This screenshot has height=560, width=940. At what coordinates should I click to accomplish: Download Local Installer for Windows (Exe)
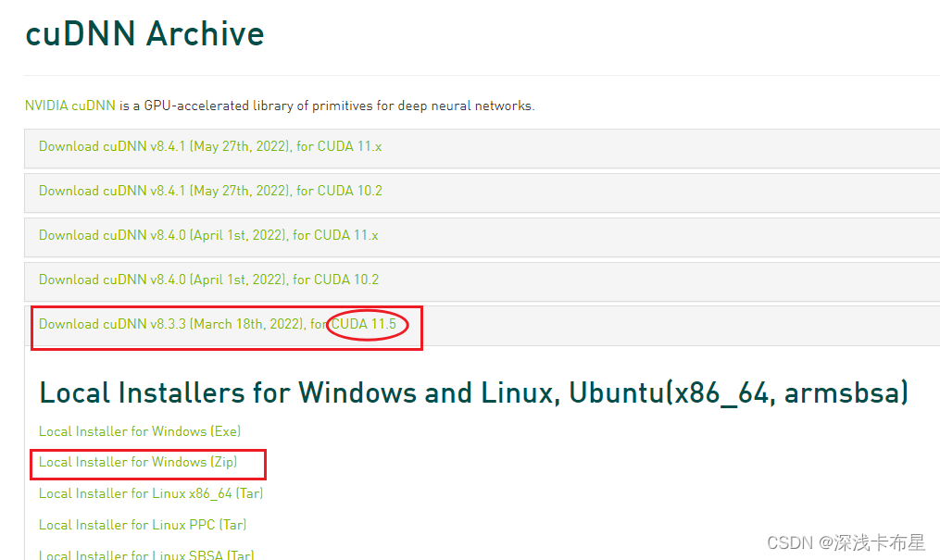click(x=140, y=431)
